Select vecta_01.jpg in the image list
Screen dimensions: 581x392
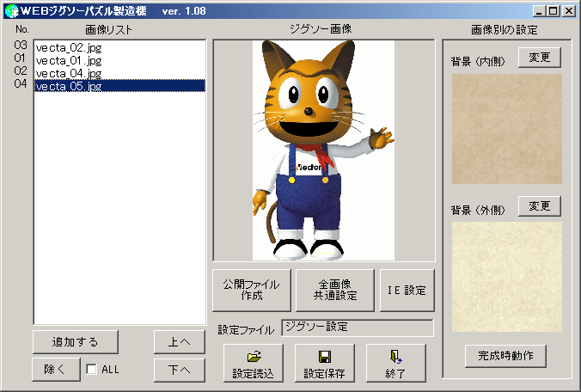coord(119,60)
